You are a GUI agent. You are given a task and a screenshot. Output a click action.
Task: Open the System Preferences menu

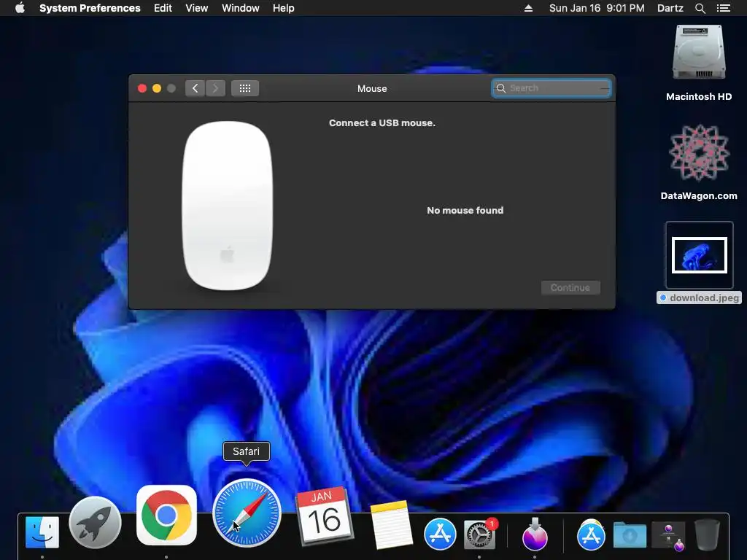90,8
